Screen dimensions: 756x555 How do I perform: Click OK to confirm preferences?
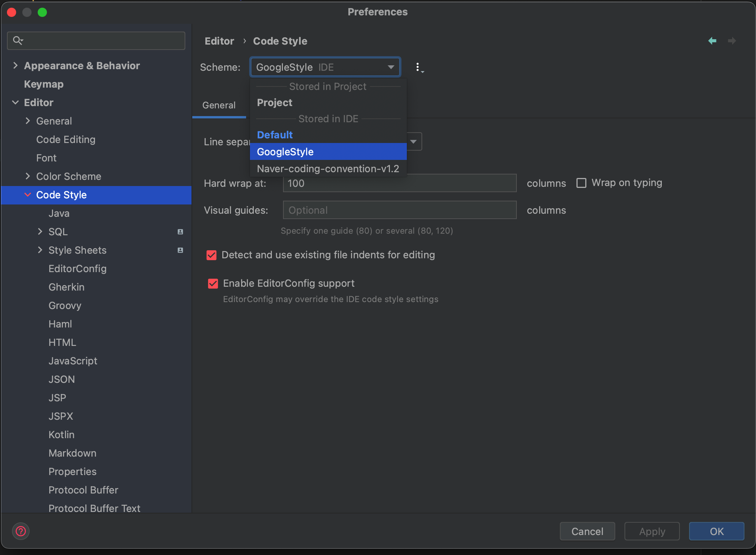716,531
